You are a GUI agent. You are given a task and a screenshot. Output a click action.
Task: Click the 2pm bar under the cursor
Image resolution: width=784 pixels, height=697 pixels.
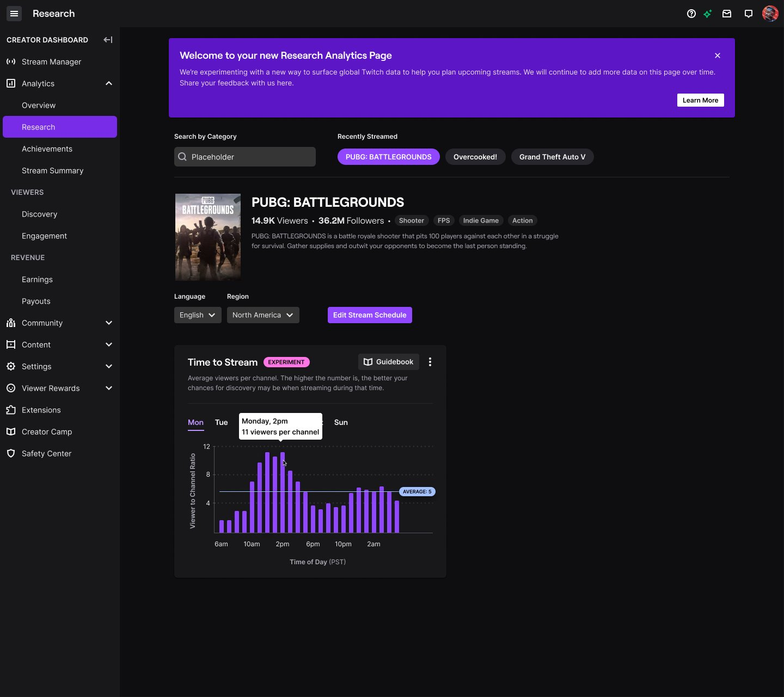(x=283, y=492)
